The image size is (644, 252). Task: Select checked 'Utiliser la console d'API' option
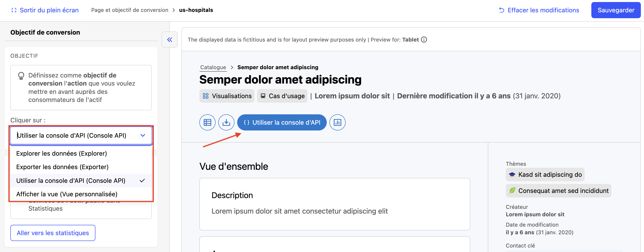click(71, 181)
